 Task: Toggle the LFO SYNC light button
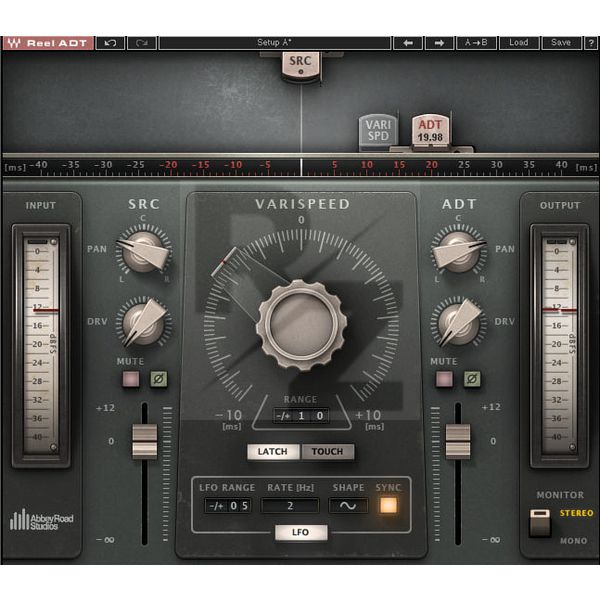click(388, 505)
